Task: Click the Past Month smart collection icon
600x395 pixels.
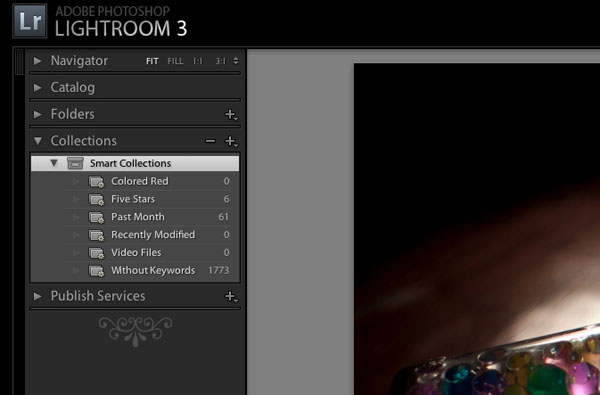Action: (x=96, y=217)
